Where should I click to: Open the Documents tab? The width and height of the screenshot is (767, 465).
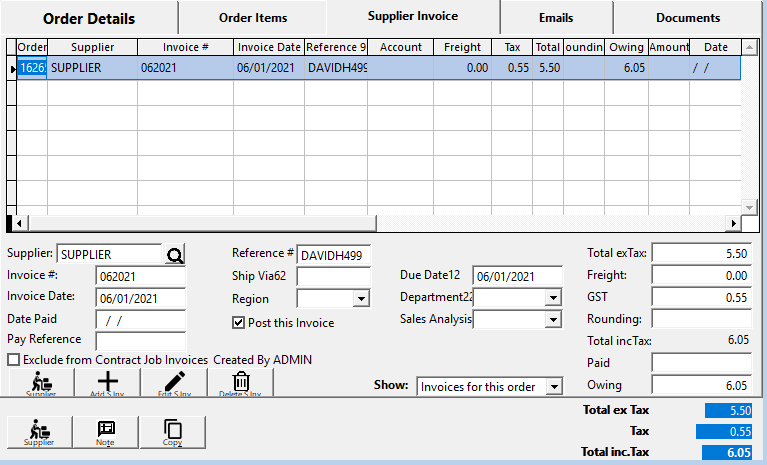pos(687,18)
